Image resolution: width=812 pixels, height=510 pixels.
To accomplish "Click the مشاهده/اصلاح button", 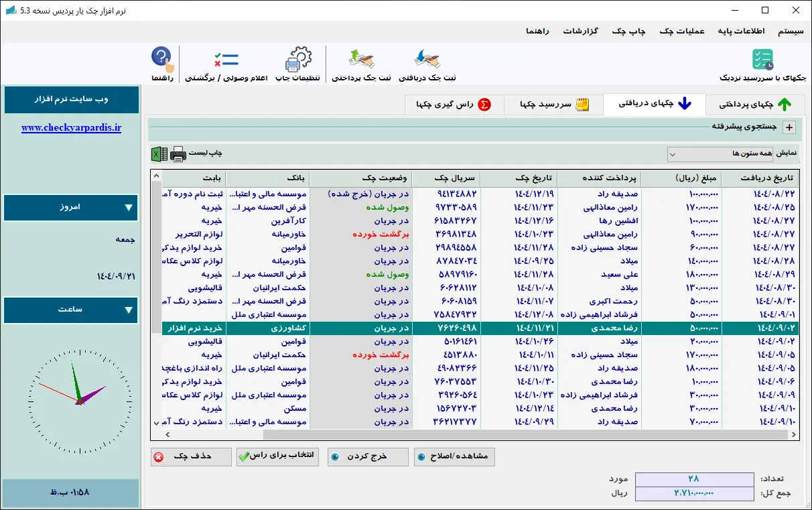I will 454,456.
